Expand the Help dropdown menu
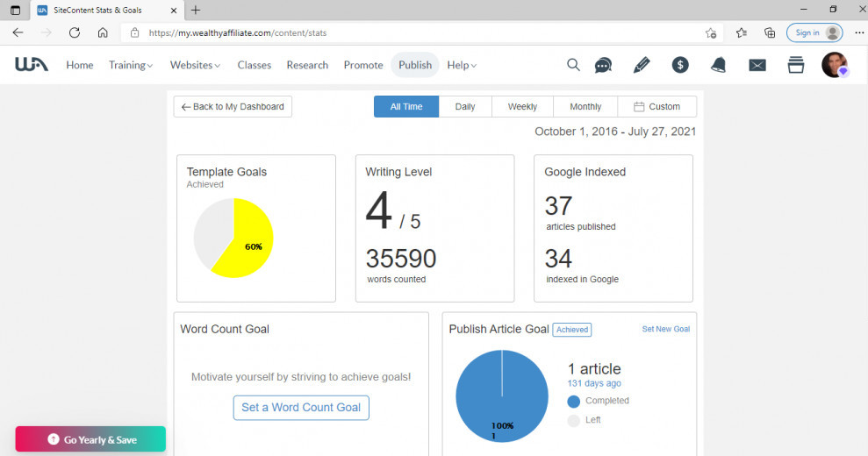 pyautogui.click(x=462, y=65)
